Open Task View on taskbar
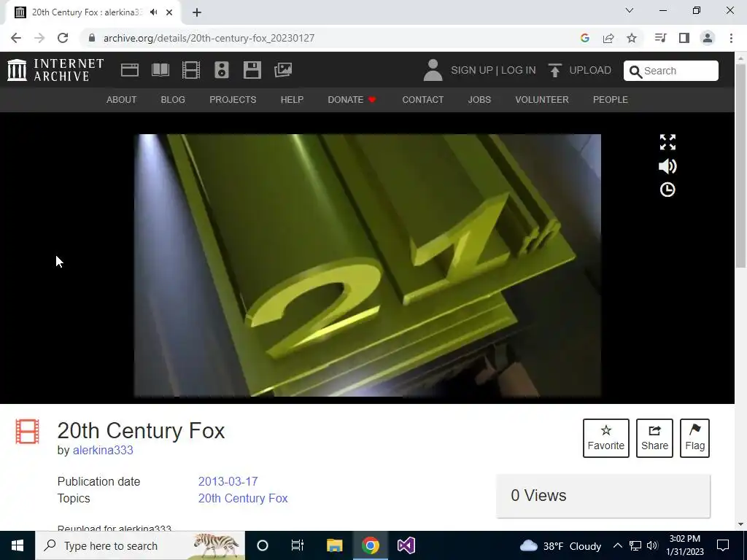The width and height of the screenshot is (747, 560). [x=298, y=545]
